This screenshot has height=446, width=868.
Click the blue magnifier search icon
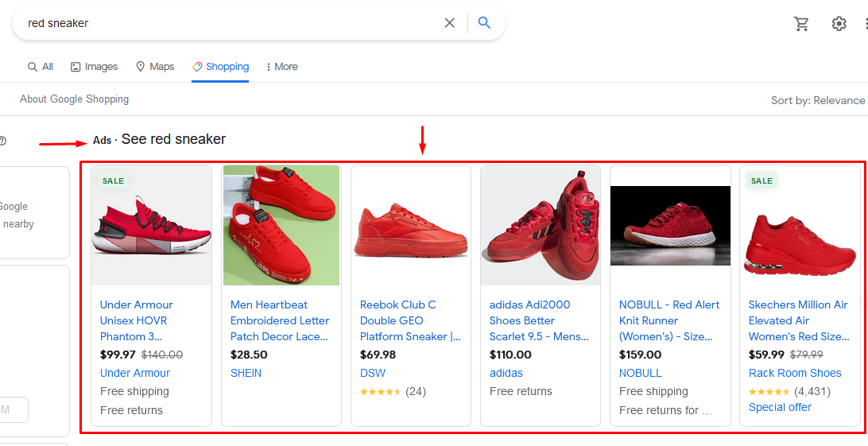484,23
